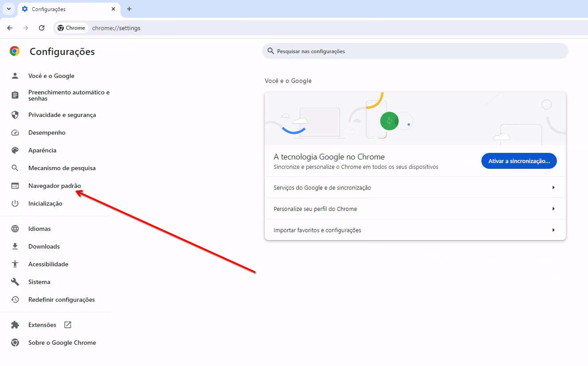Expand Personalize seu perfil do Chrome arrow
This screenshot has width=588, height=366.
(x=553, y=209)
